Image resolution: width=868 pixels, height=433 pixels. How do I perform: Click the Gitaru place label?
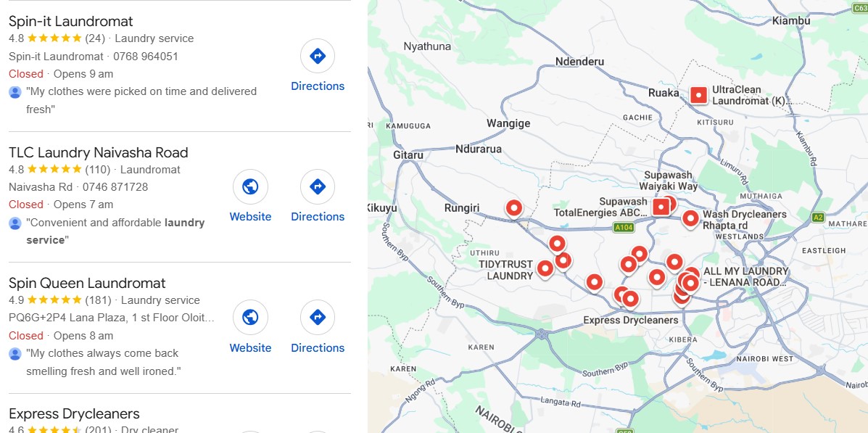pos(408,155)
